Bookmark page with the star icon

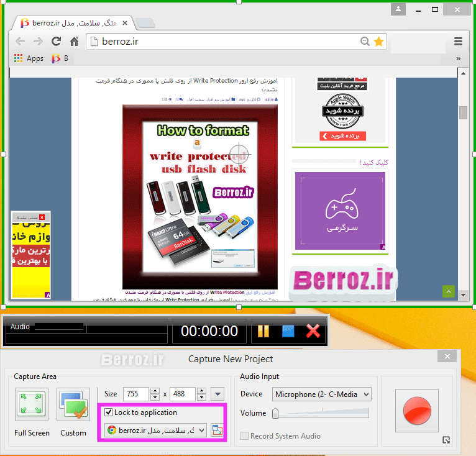coord(378,41)
